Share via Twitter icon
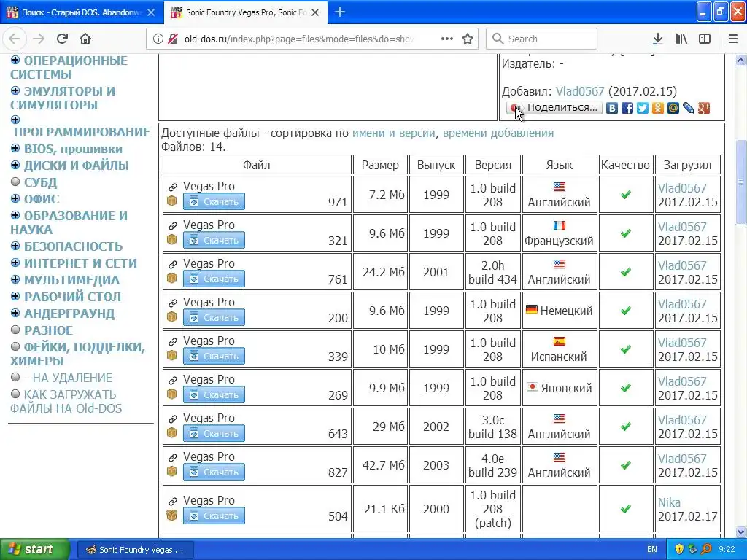Screen dimensions: 747x560 pos(643,108)
